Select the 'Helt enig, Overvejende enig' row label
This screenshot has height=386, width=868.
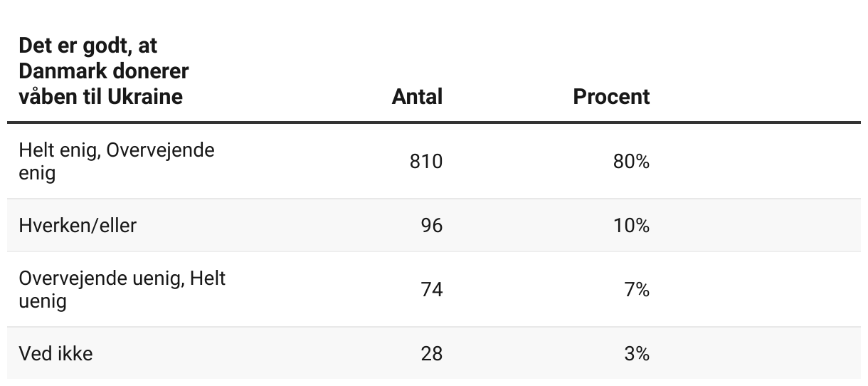(x=116, y=161)
